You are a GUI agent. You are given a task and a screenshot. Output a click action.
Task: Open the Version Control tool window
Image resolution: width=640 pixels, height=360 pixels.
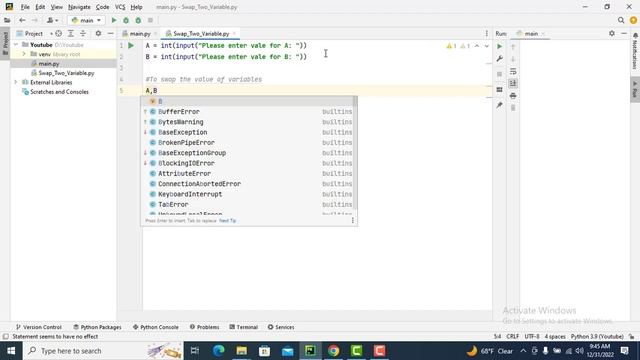[38, 327]
